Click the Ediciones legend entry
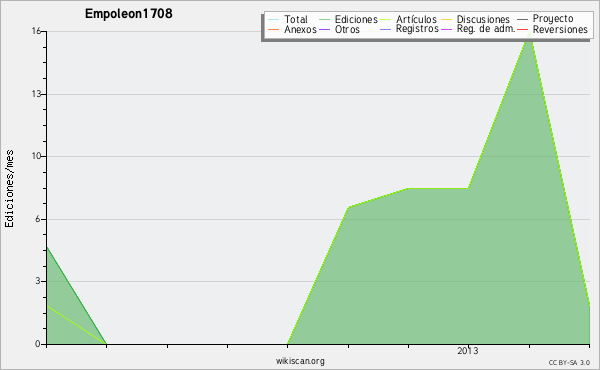The height and width of the screenshot is (370, 600). (348, 19)
